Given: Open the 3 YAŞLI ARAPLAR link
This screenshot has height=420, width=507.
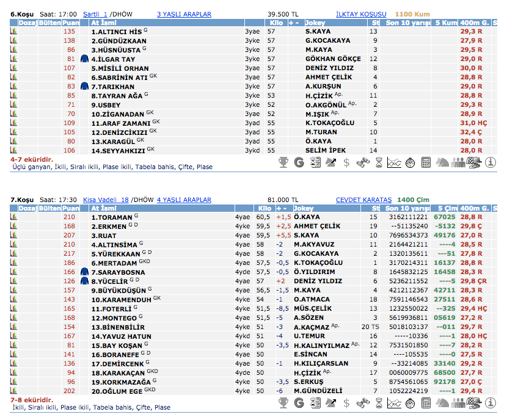Looking at the screenshot, I should 184,14.
